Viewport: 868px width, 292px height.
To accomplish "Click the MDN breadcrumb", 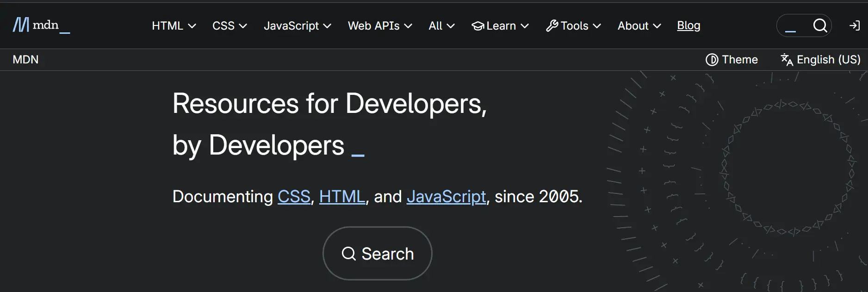I will pos(25,60).
